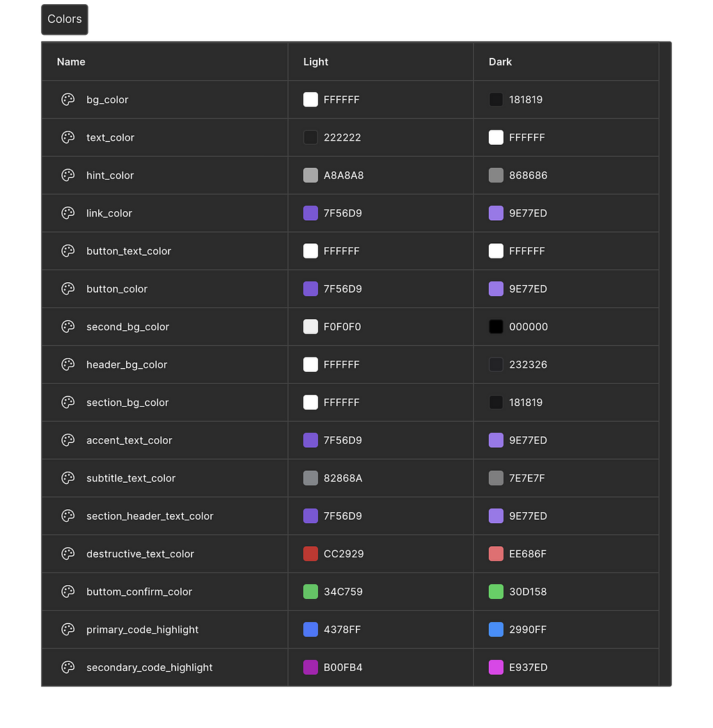This screenshot has height=728, width=713.
Task: Pick the primary_code_highlight dark blue swatch
Action: coord(496,629)
